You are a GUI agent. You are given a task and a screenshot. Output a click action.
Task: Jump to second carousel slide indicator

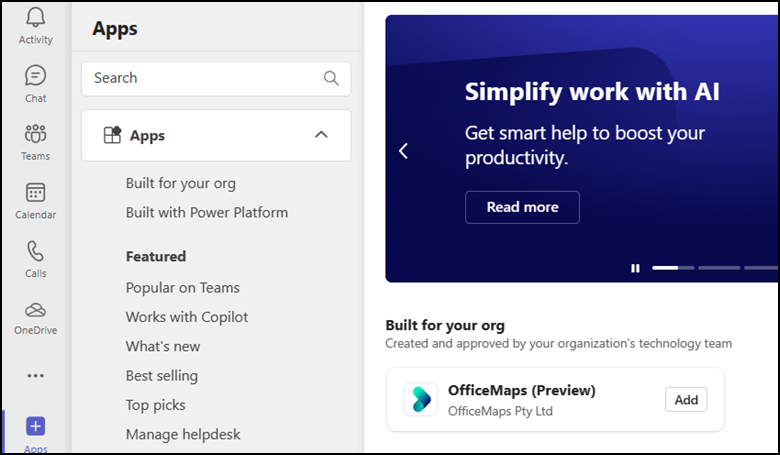[x=719, y=268]
